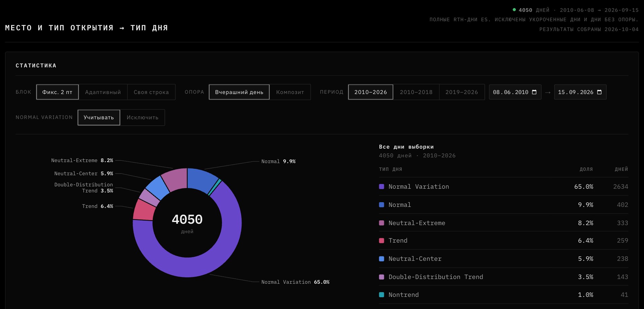Switch block mode to Адаптивный
Viewport: 644px width, 309px height.
pos(103,92)
